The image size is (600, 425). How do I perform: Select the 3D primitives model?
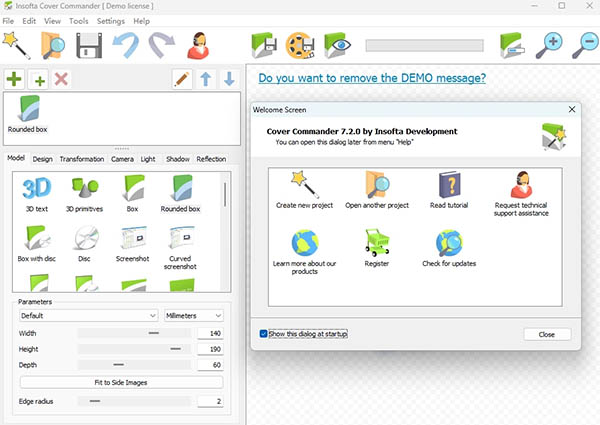[x=85, y=194]
